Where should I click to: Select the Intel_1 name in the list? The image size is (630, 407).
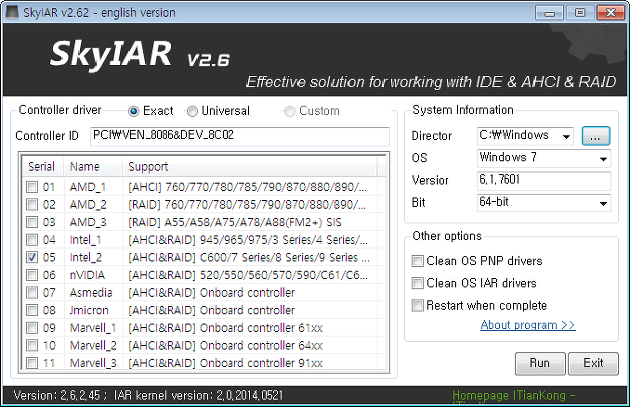[x=85, y=240]
